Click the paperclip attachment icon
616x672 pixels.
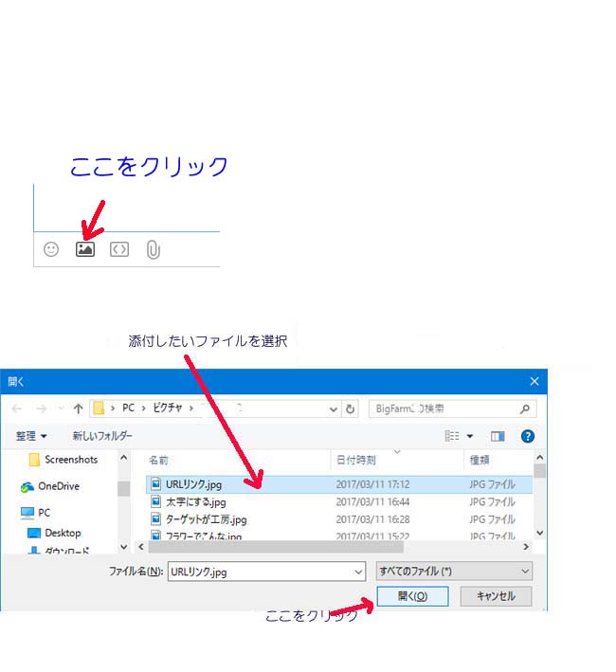pos(153,249)
